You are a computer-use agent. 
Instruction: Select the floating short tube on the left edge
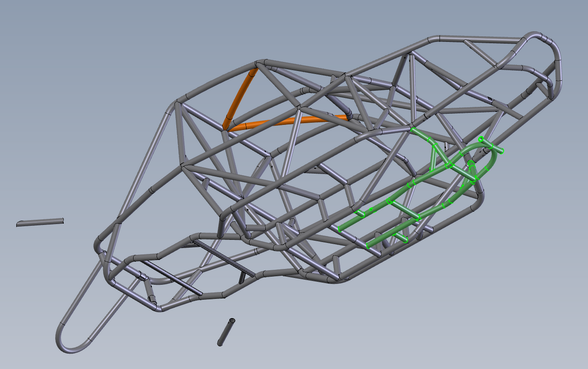(x=39, y=222)
